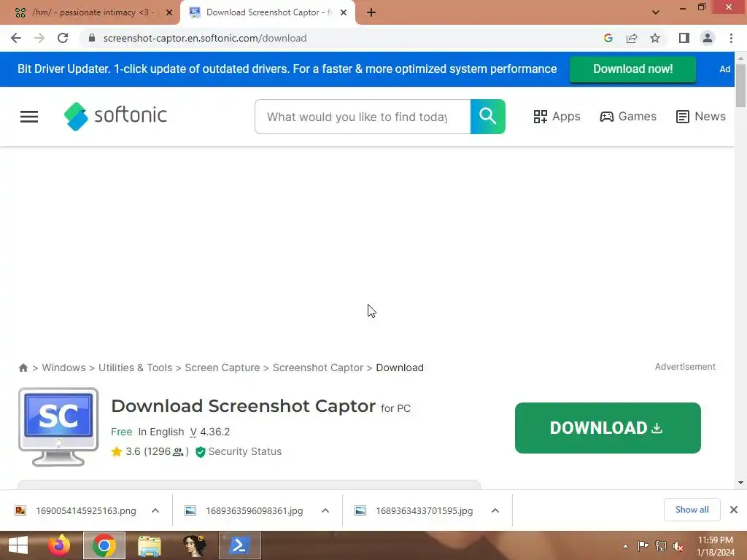The width and height of the screenshot is (747, 560).
Task: Click the Security Status shield icon
Action: point(201,451)
